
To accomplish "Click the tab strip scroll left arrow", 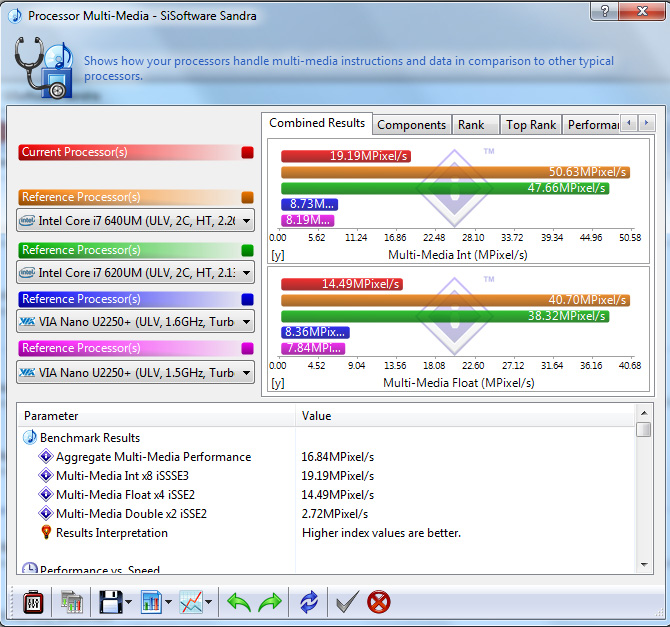I will coord(629,123).
